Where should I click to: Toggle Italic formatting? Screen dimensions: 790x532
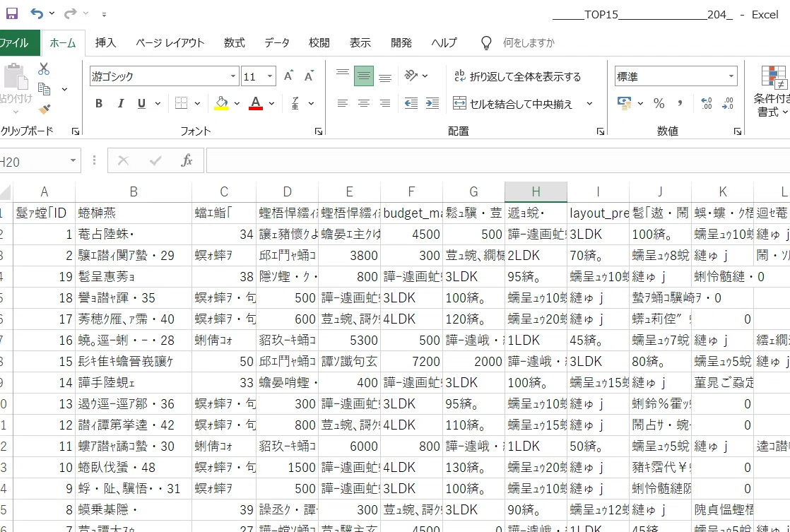(120, 103)
